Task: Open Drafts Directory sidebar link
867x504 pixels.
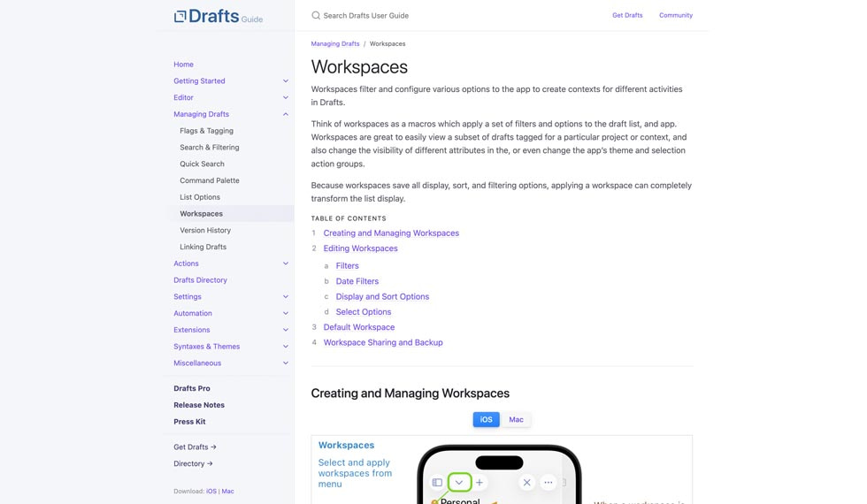Action: click(x=200, y=279)
